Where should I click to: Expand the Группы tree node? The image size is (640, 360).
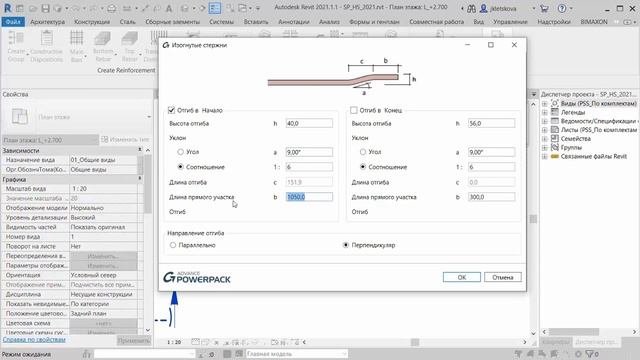click(x=545, y=148)
